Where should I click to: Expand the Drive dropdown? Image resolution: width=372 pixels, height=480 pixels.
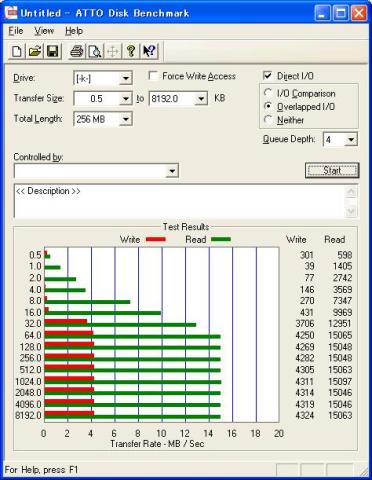[x=126, y=79]
